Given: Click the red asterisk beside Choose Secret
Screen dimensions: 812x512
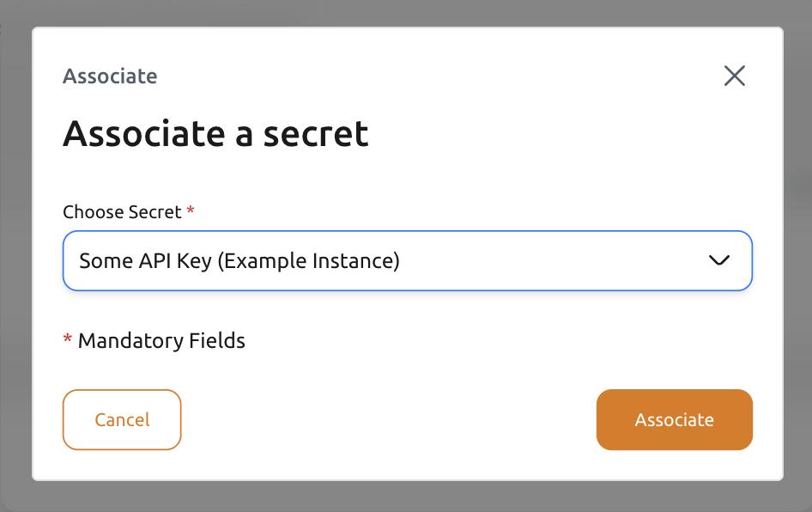Looking at the screenshot, I should (x=190, y=211).
